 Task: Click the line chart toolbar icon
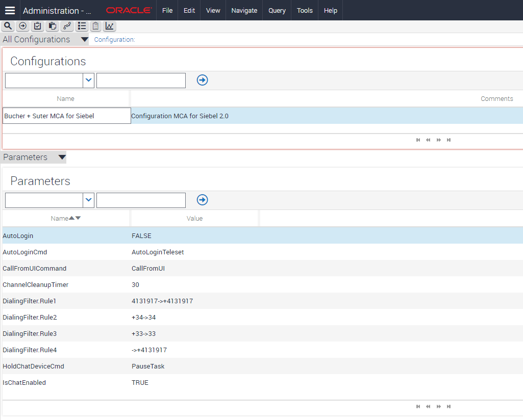(109, 26)
